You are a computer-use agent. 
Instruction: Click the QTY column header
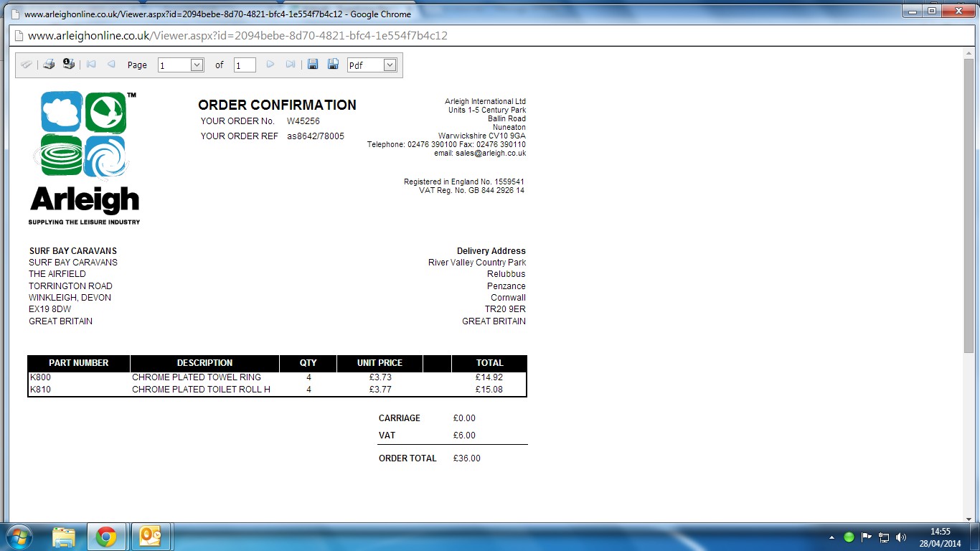308,363
